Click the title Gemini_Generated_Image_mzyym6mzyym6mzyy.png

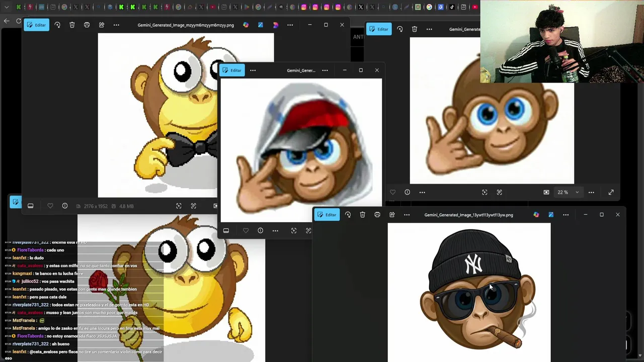(186, 25)
